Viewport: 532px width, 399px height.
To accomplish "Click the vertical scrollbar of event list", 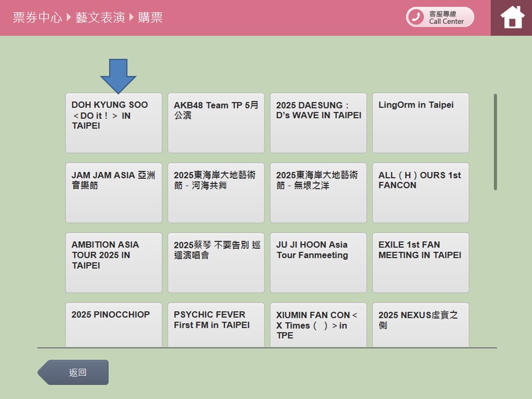I will 495,142.
